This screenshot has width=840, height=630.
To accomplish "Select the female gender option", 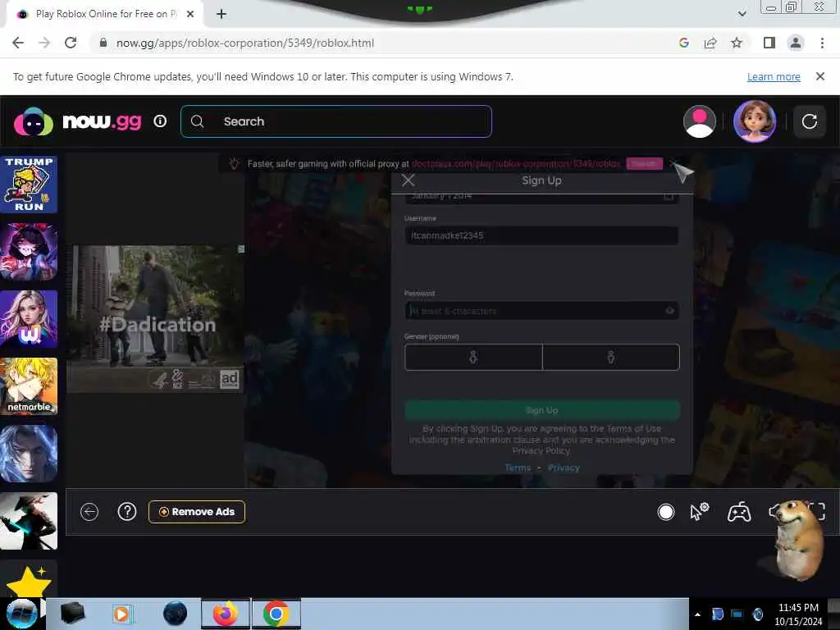I will coord(473,358).
